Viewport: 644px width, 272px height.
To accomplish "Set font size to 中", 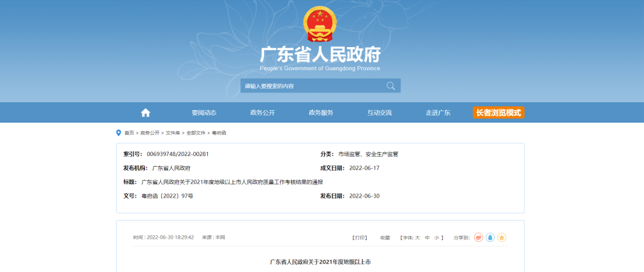I will click(x=427, y=238).
